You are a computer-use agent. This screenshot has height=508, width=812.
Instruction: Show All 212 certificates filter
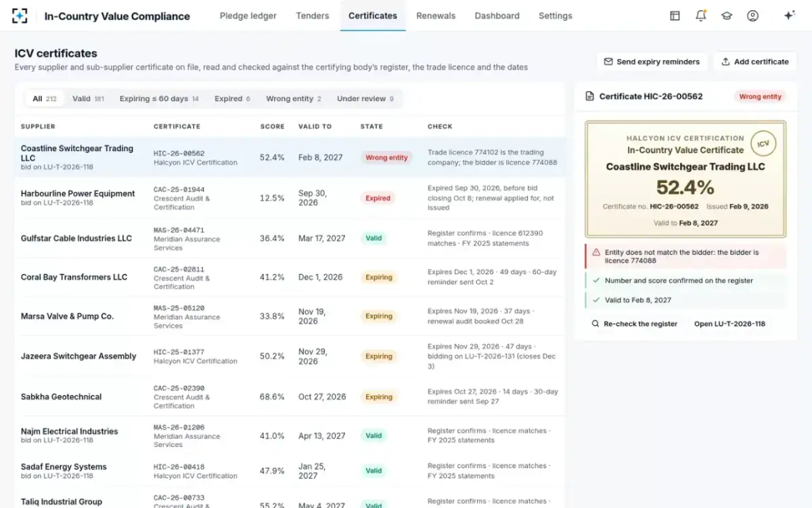coord(45,99)
